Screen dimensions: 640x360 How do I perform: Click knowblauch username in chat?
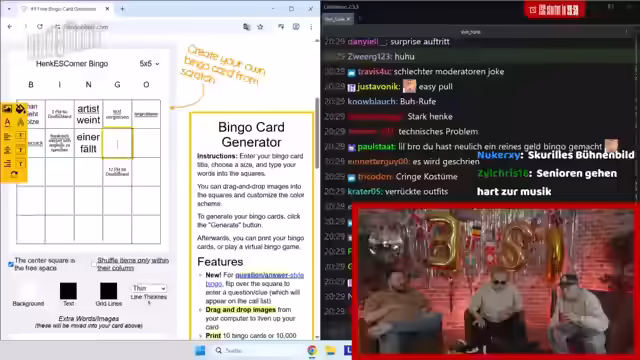click(372, 101)
